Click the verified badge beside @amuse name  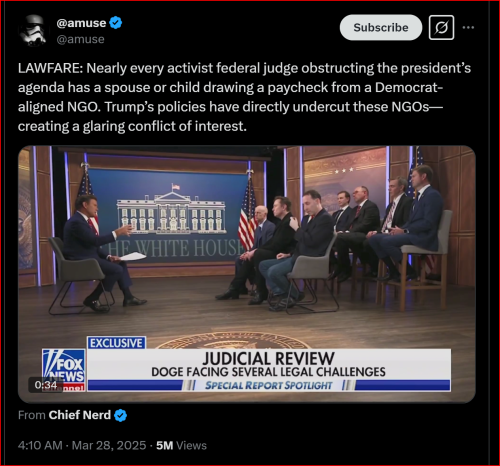pos(116,23)
